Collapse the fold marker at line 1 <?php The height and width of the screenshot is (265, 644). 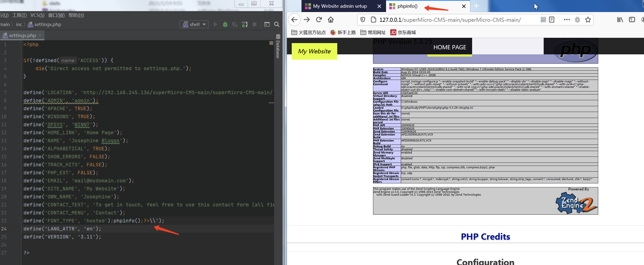[21, 45]
